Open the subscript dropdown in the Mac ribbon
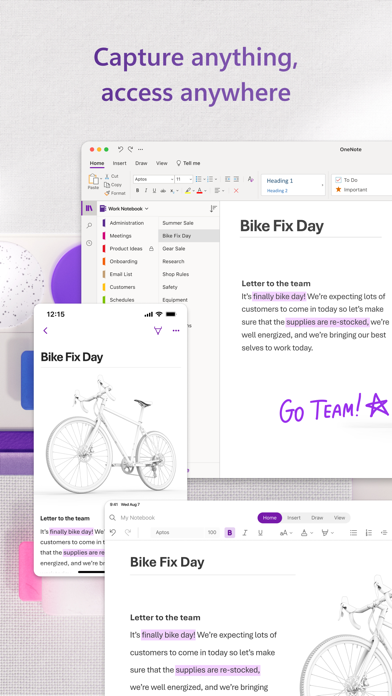This screenshot has width=392, height=696. (x=174, y=190)
